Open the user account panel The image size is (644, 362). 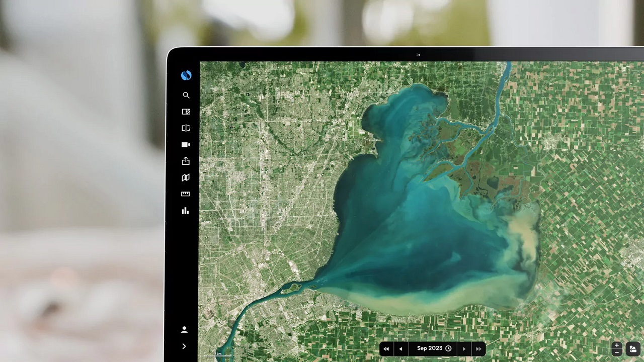[184, 329]
